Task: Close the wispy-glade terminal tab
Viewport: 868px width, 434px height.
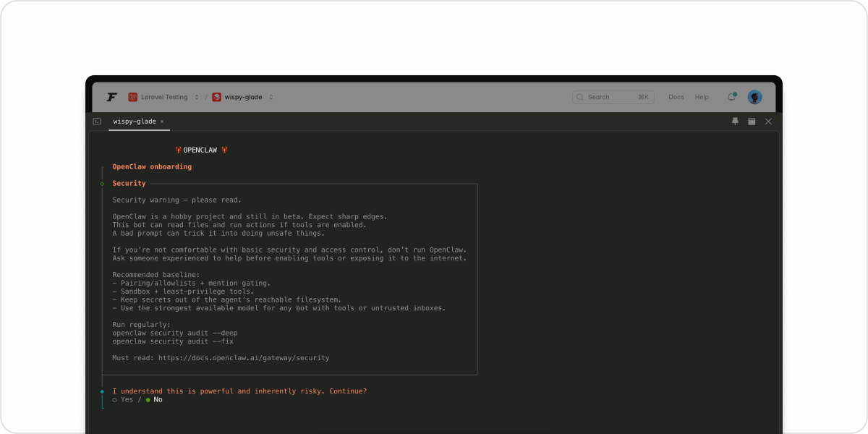Action: [162, 122]
